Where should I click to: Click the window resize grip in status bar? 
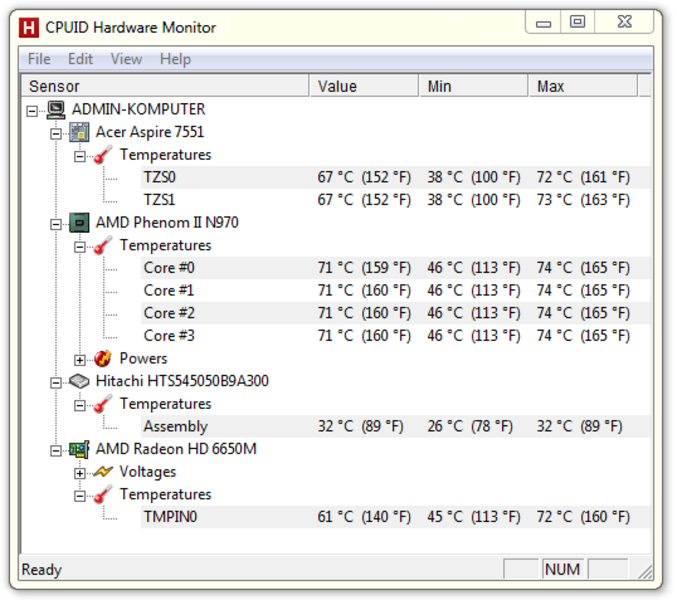[645, 572]
